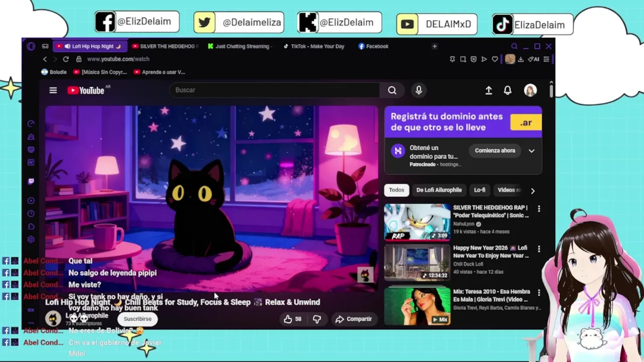Viewport: 644px width, 362px height.
Task: Open the downloads icon in toolbar
Action: coord(521,59)
